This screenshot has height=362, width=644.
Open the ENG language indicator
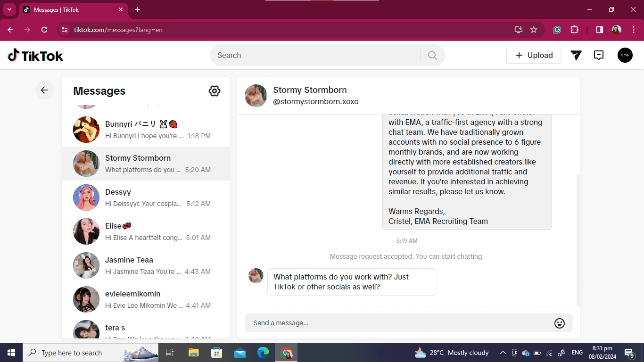(577, 353)
